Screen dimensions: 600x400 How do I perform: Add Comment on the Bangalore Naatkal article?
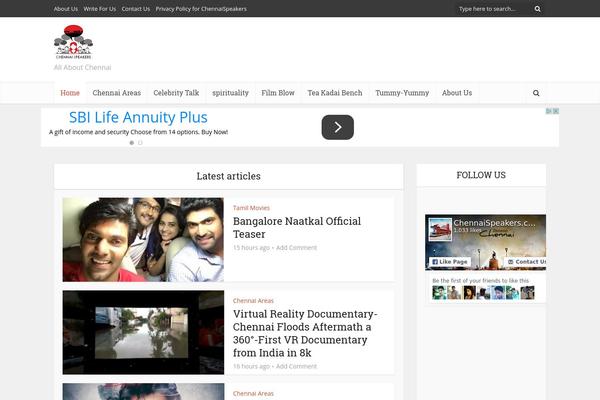click(297, 248)
